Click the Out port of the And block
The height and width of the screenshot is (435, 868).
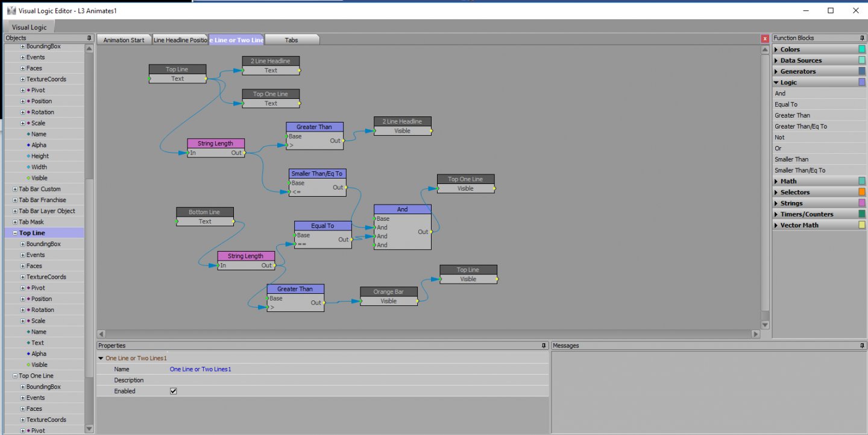pyautogui.click(x=432, y=232)
